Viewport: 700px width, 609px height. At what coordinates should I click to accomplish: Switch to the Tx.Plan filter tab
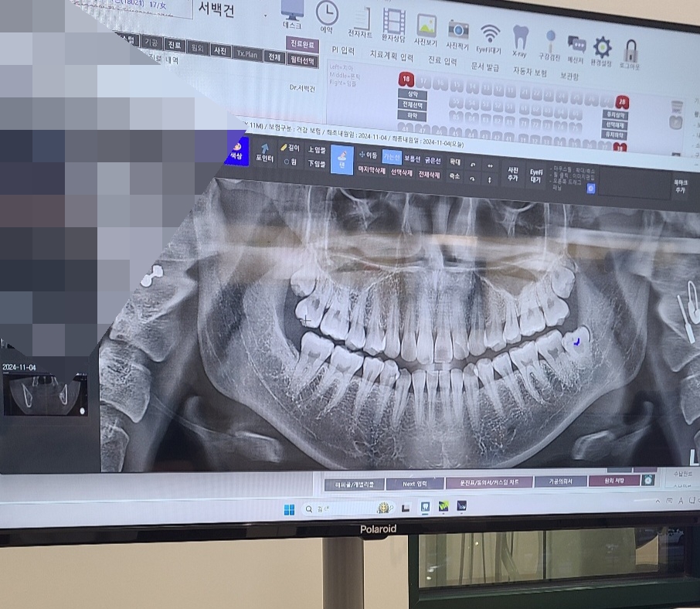pyautogui.click(x=247, y=54)
